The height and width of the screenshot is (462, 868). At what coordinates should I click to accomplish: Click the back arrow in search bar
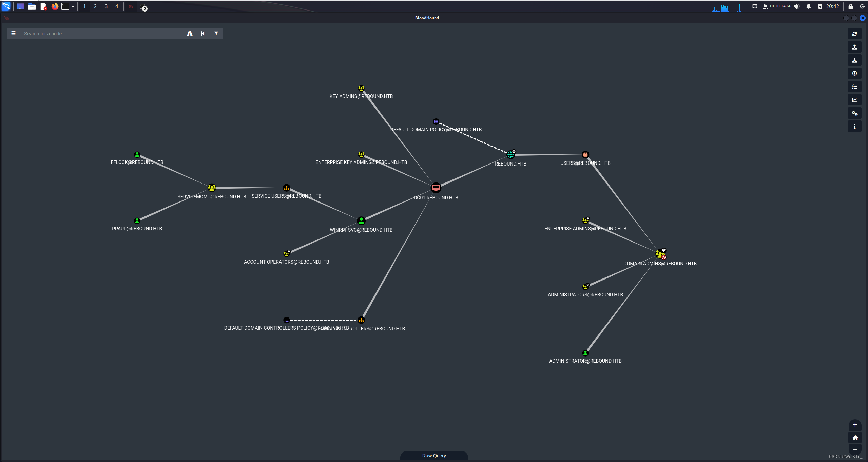tap(203, 33)
